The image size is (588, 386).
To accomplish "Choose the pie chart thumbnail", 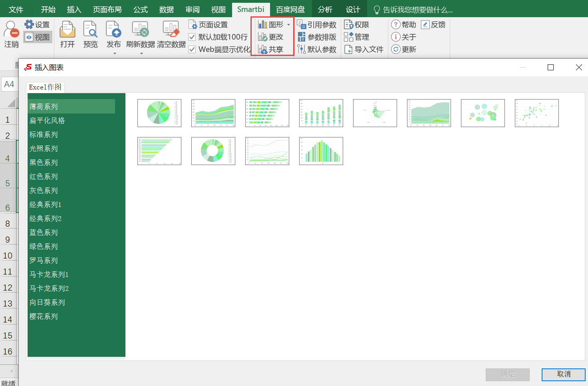I will (159, 113).
